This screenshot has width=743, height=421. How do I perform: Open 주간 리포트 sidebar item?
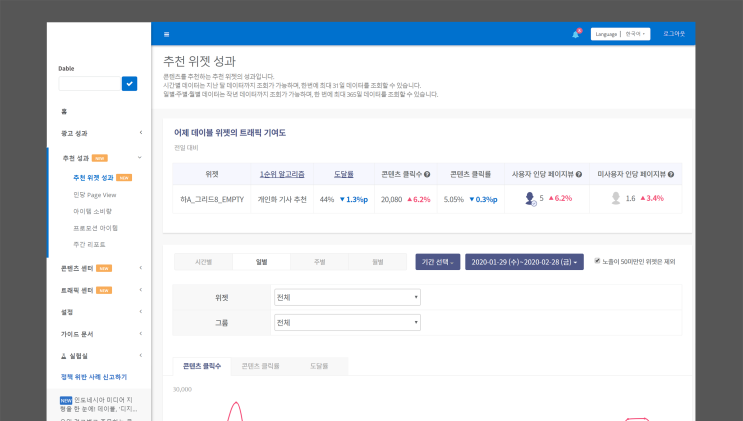click(89, 245)
